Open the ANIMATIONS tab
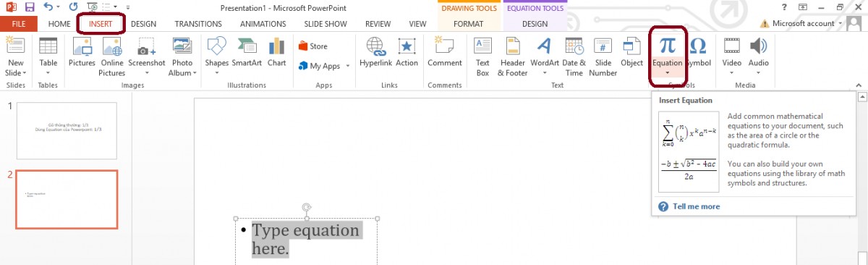 coord(263,24)
